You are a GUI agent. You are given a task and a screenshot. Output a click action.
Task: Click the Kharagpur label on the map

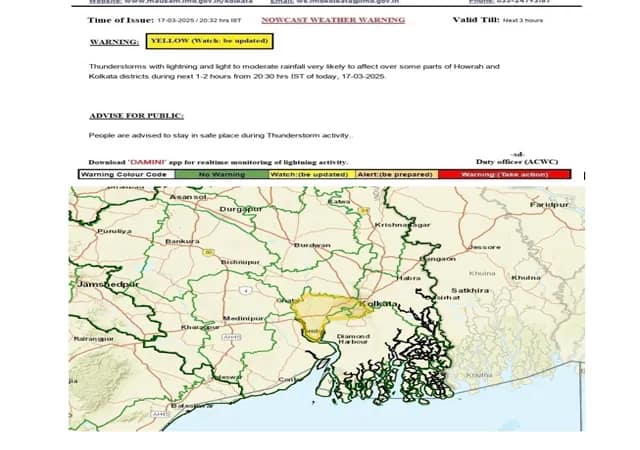click(x=200, y=327)
